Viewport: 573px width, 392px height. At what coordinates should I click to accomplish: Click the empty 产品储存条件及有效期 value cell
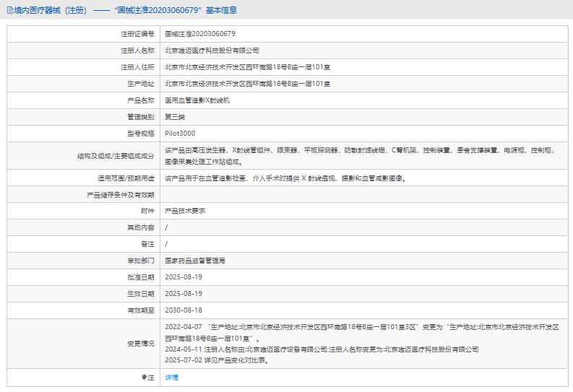coord(361,194)
